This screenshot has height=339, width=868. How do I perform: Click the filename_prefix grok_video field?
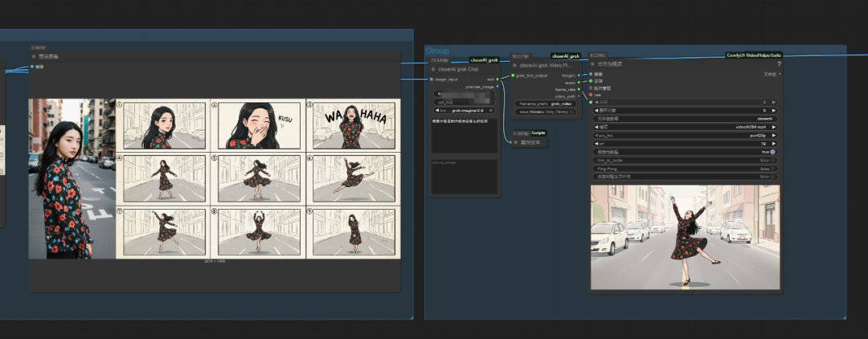point(547,103)
